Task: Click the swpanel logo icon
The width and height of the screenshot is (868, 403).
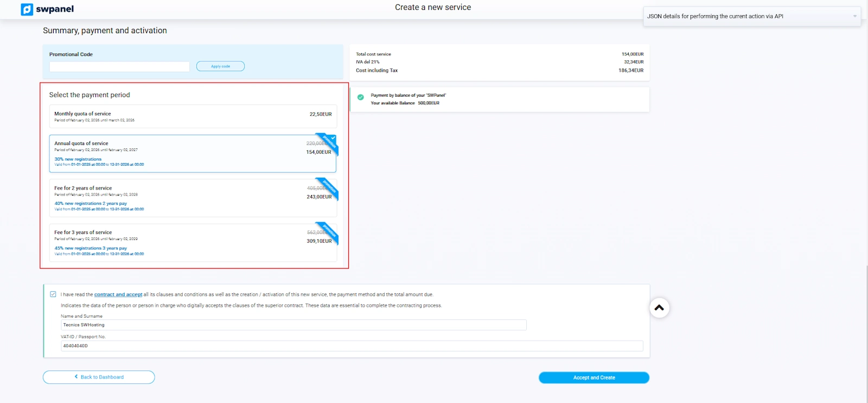Action: click(x=27, y=9)
